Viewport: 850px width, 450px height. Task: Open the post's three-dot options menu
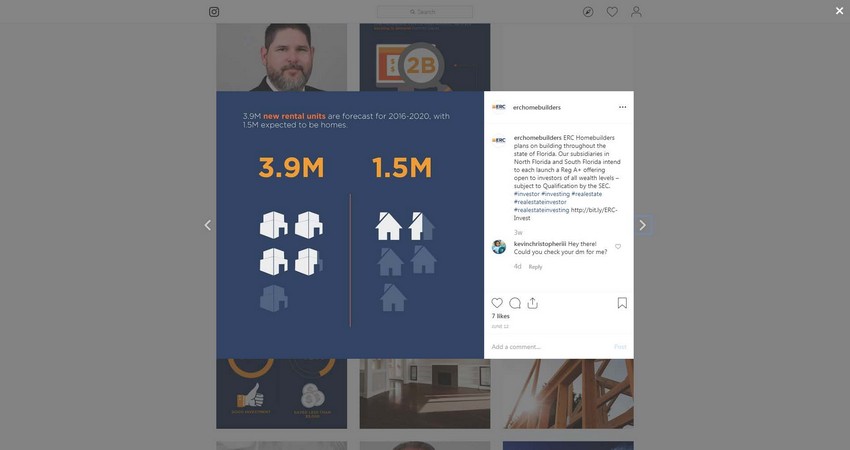pos(622,107)
